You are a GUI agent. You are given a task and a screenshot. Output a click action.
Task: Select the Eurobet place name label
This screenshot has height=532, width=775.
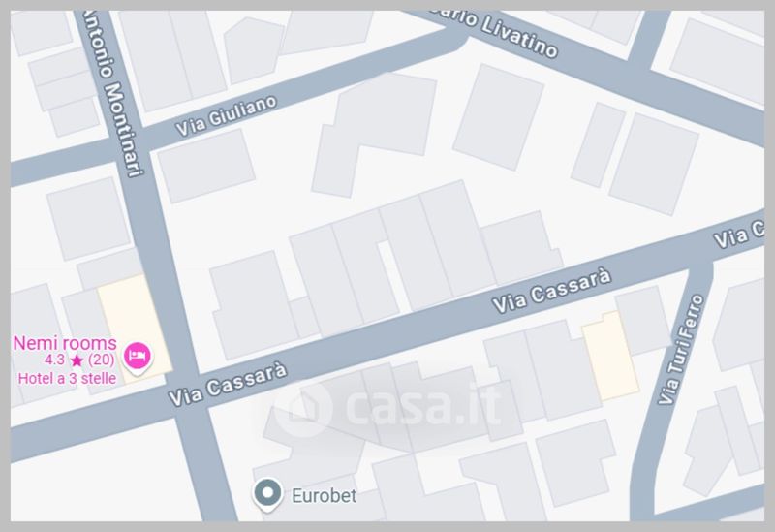(324, 496)
